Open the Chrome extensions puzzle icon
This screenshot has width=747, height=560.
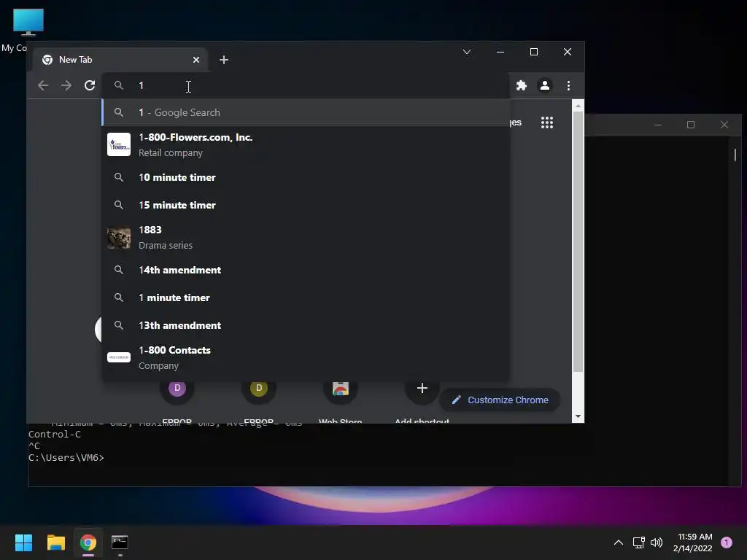pos(522,85)
